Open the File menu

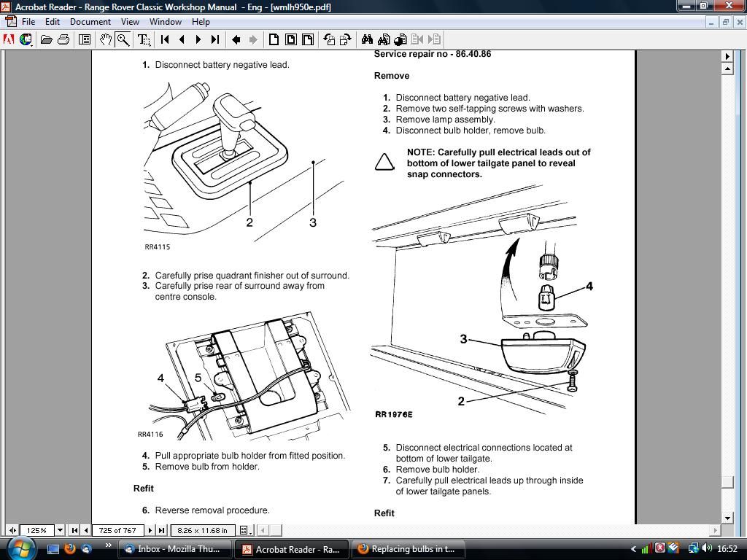click(x=28, y=21)
